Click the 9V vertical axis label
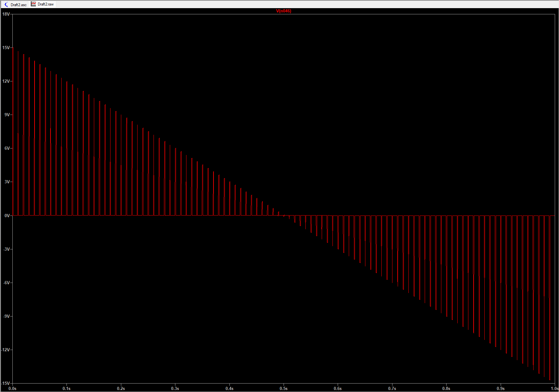Image resolution: width=559 pixels, height=392 pixels. click(x=7, y=115)
